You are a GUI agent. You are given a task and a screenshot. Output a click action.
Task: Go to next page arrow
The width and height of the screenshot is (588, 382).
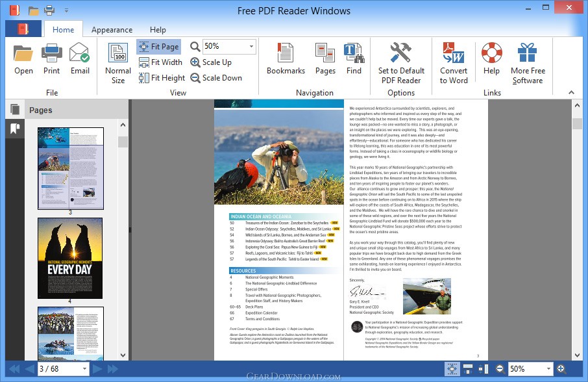pos(97,369)
